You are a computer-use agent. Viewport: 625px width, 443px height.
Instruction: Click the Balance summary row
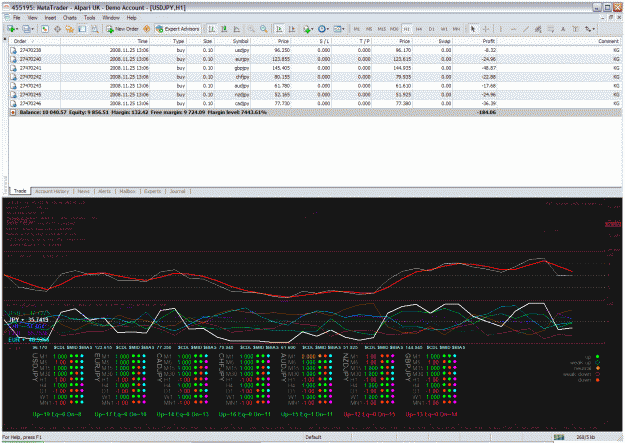point(315,112)
